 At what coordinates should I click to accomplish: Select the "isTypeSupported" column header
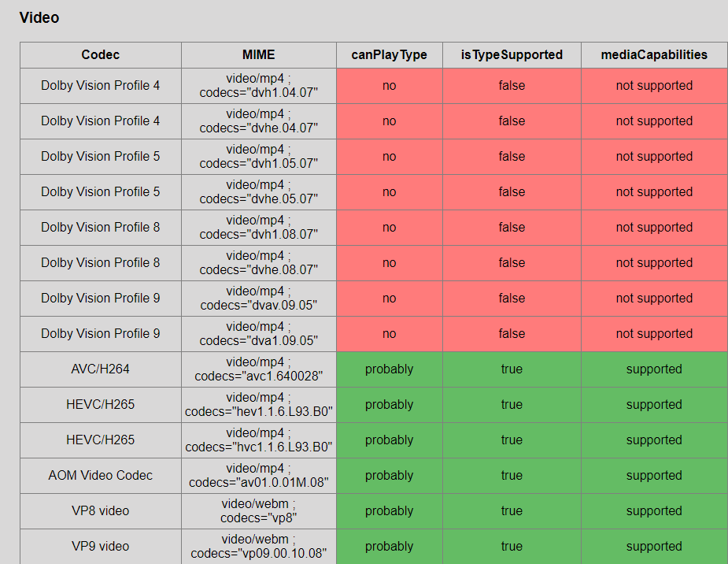pyautogui.click(x=512, y=54)
